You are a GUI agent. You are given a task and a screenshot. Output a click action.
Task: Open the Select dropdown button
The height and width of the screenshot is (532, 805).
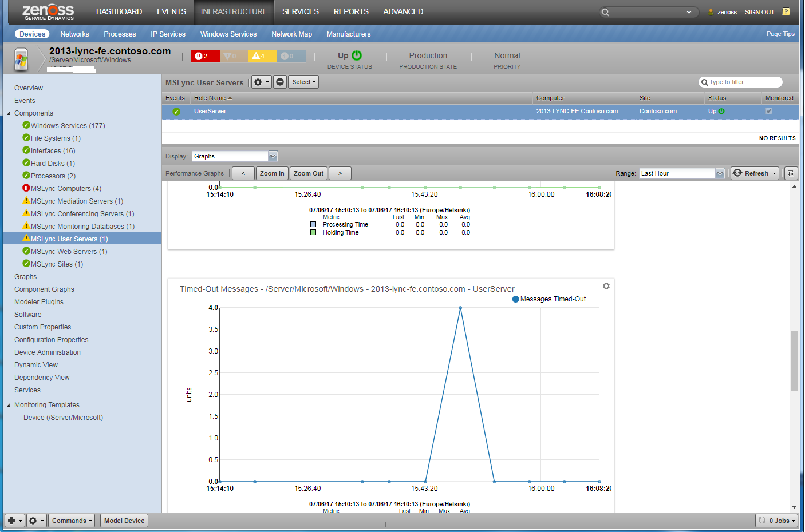pos(303,82)
